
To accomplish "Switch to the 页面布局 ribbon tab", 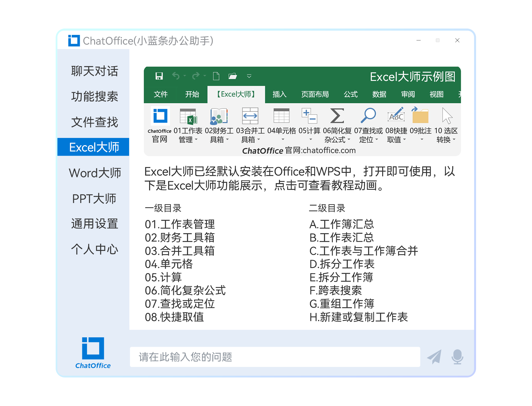I will click(x=315, y=94).
